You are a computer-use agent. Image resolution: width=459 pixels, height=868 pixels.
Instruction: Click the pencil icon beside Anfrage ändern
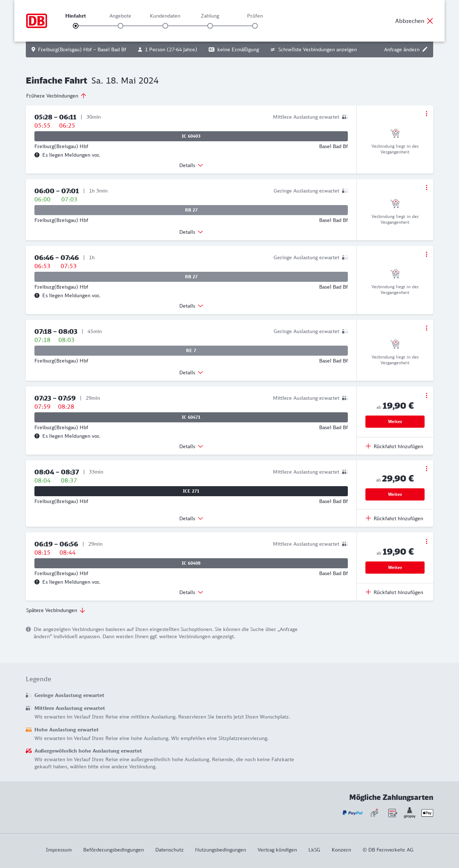425,49
